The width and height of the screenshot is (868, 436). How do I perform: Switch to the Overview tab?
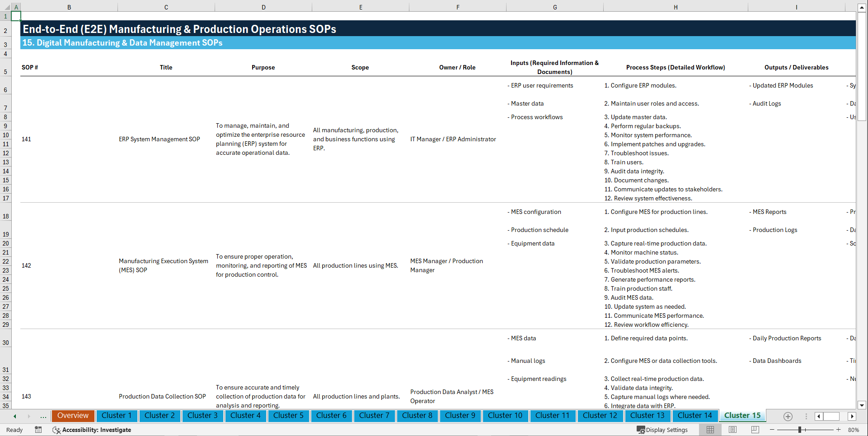pos(73,415)
